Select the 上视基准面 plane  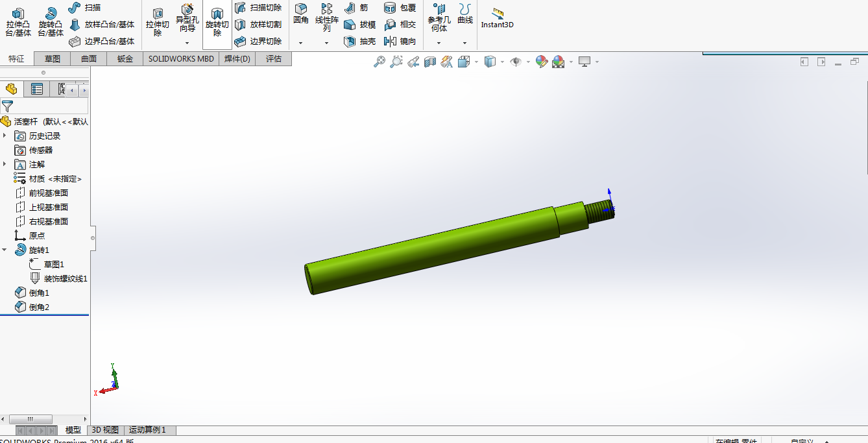(x=42, y=207)
